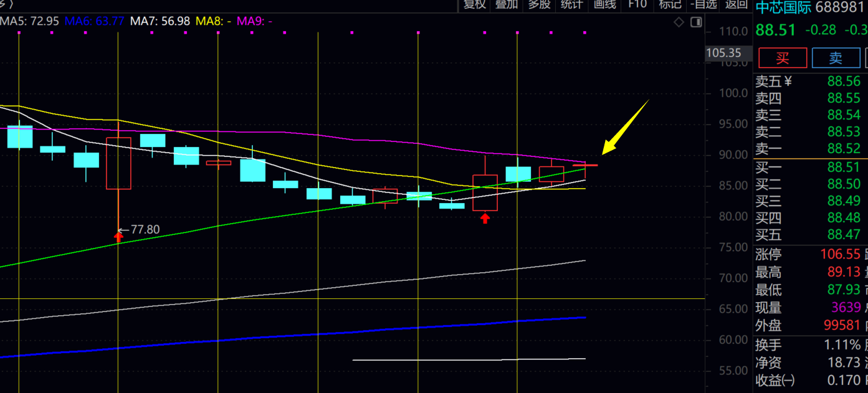The image size is (868, 393).
Task: Toggle the side panel layout icon
Action: click(696, 22)
